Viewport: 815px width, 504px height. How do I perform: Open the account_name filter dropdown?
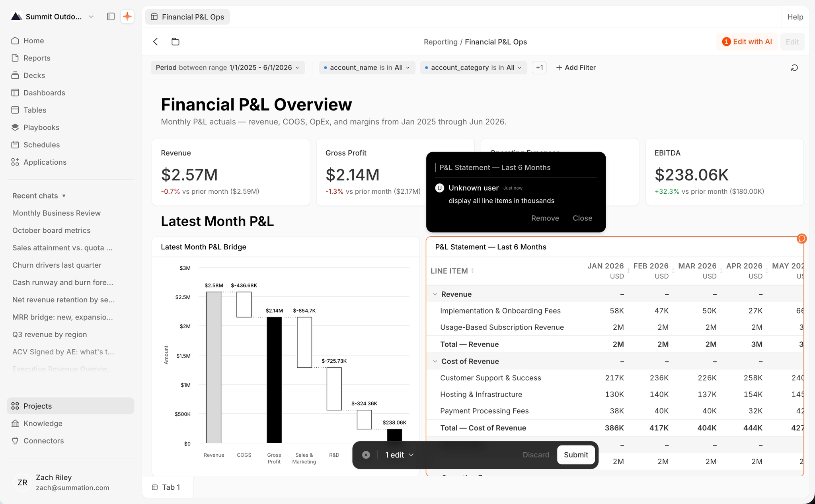click(x=367, y=68)
